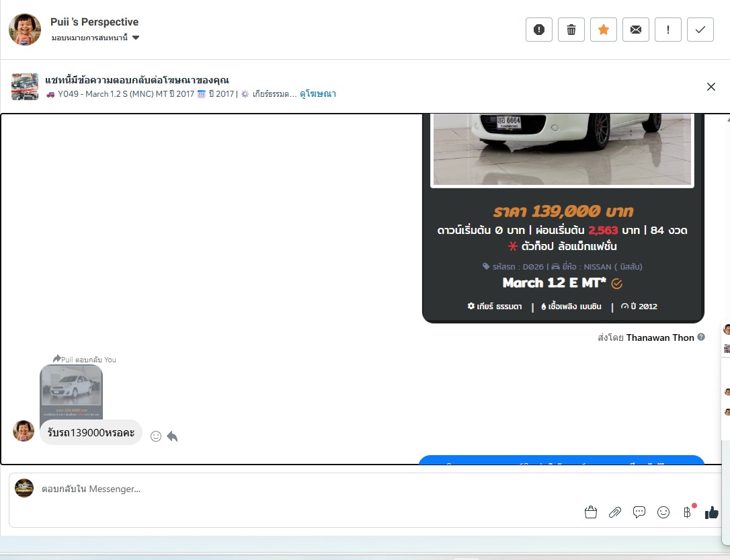Viewport: 730px width, 560px height.
Task: Click installment text 2,563 บาท
Action: 614,231
